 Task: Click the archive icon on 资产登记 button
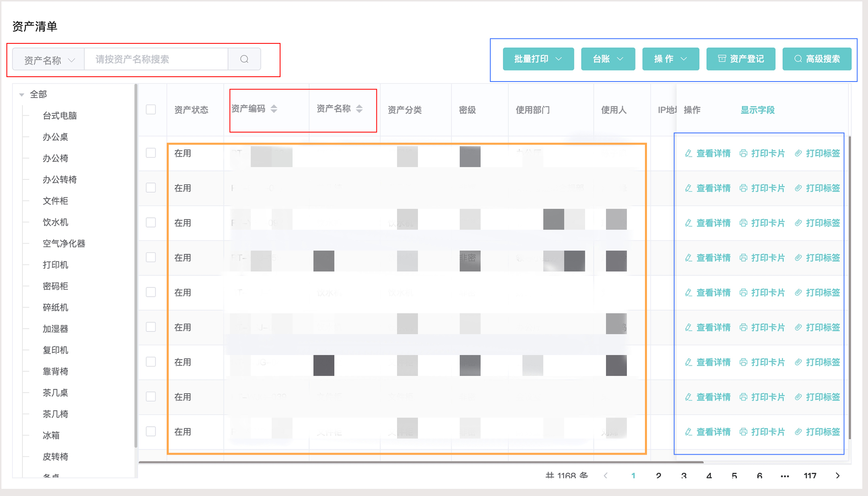point(722,59)
